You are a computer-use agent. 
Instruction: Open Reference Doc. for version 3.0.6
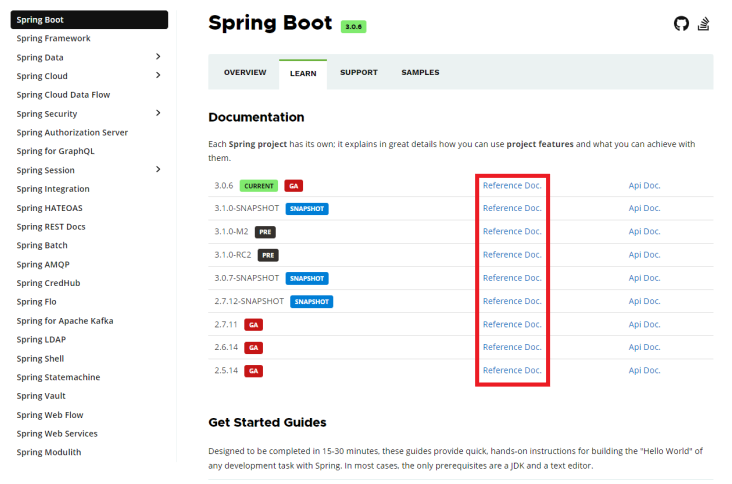pyautogui.click(x=512, y=185)
